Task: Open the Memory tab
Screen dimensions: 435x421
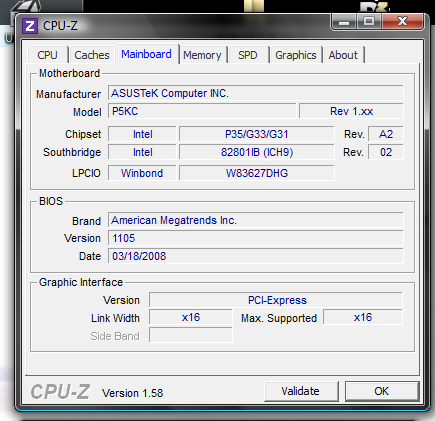Action: [202, 55]
